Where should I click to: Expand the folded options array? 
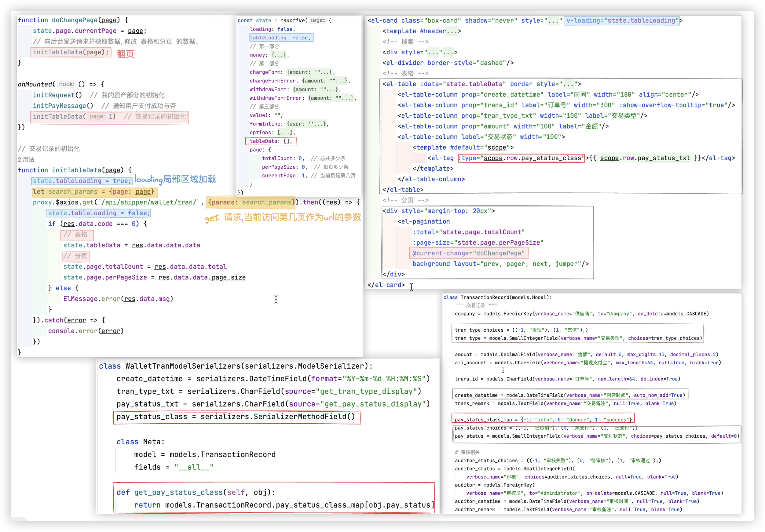point(285,133)
